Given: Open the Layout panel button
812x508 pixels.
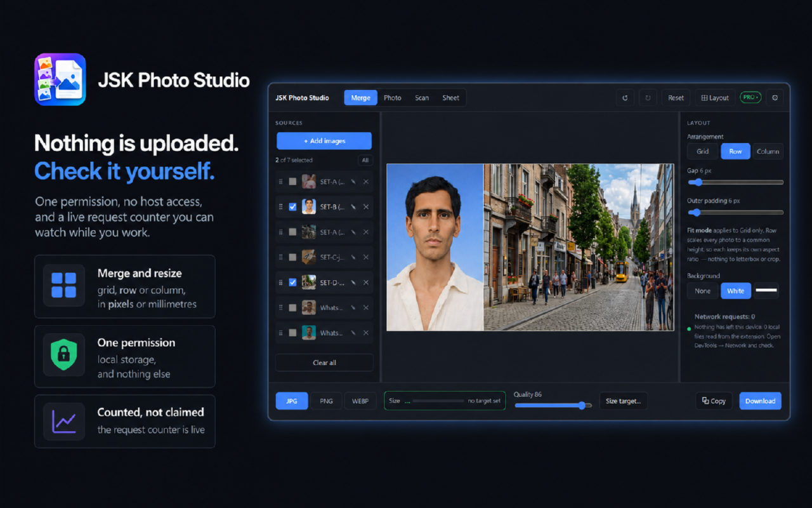Looking at the screenshot, I should pos(715,98).
